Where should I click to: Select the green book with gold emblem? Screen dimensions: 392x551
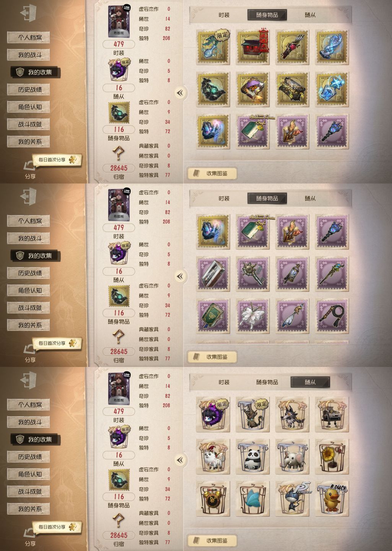click(213, 316)
